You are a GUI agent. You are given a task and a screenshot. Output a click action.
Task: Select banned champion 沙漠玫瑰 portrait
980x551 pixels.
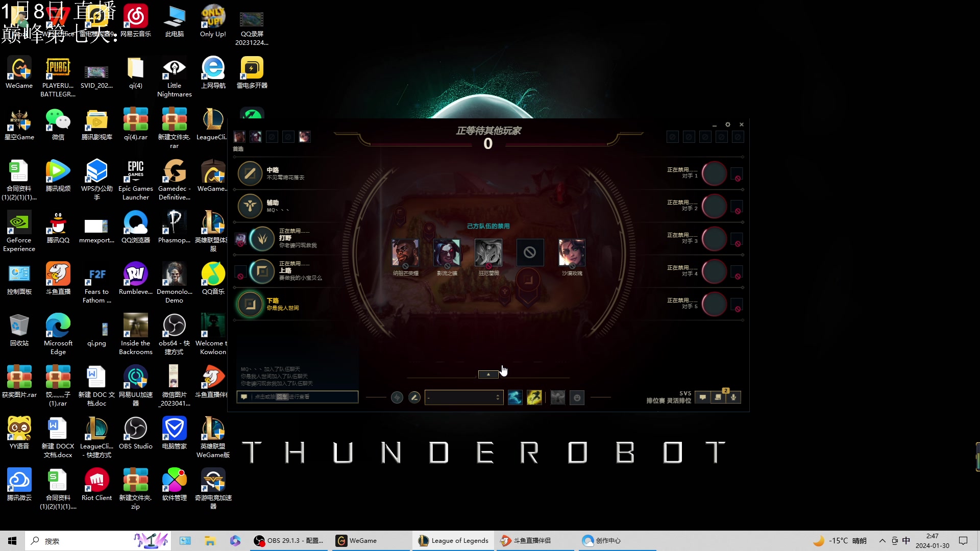572,253
